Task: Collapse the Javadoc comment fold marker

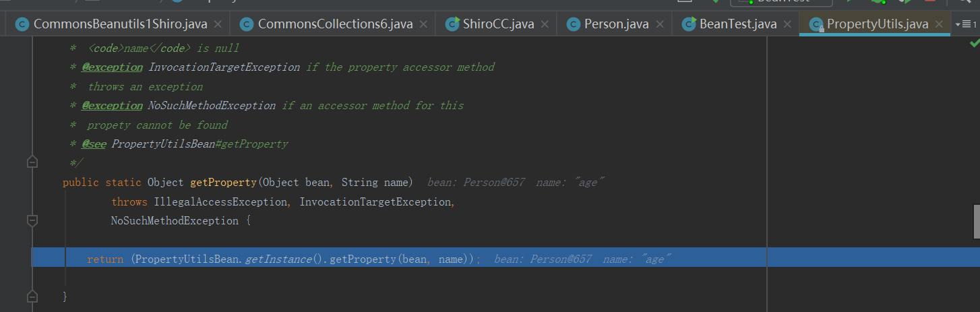Action: tap(32, 162)
